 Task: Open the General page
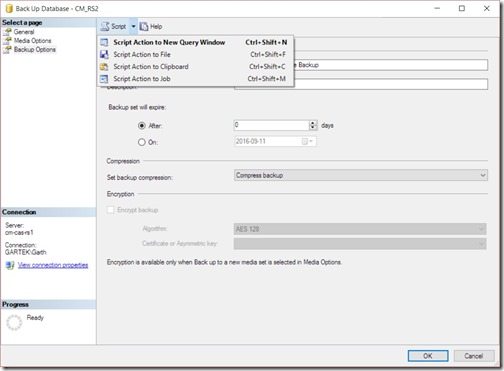coord(24,32)
